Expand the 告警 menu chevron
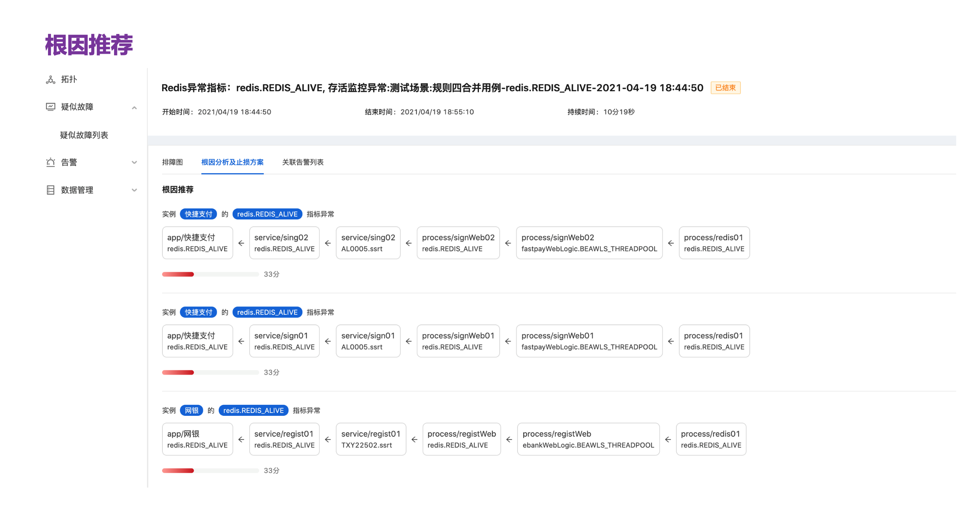This screenshot has height=529, width=980. (134, 162)
